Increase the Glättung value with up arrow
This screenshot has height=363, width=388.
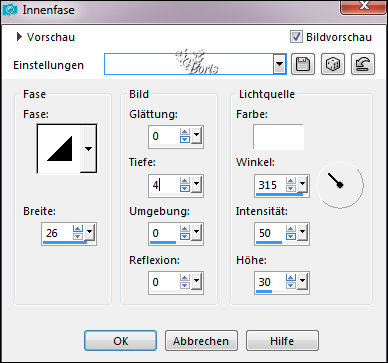pyautogui.click(x=185, y=132)
